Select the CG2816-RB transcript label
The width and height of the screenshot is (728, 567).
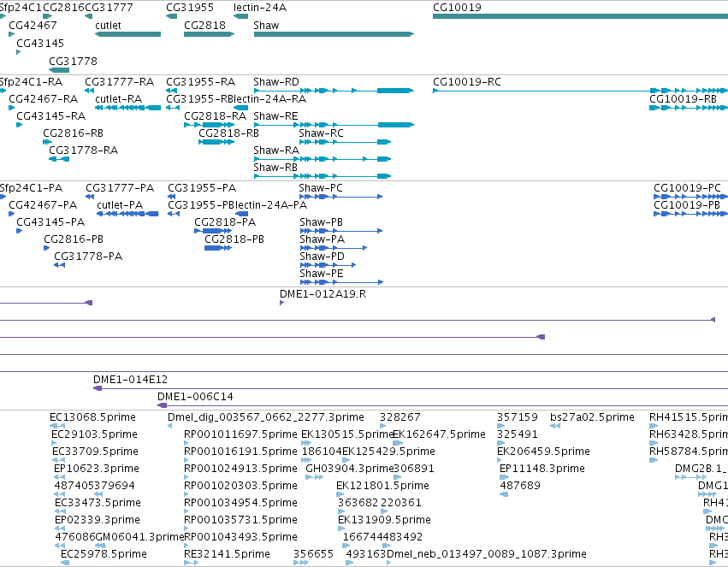coord(74,133)
